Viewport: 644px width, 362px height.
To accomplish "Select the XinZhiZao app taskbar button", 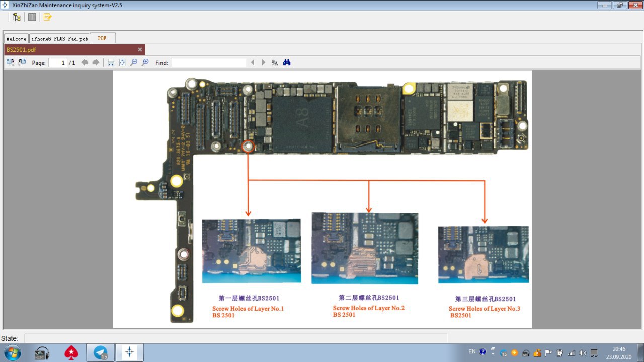I will pos(130,353).
